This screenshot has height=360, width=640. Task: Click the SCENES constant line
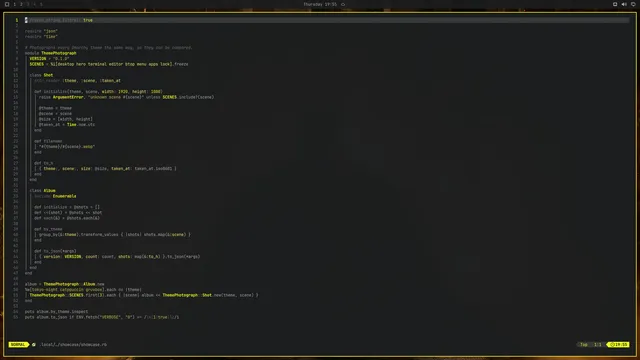[109, 64]
